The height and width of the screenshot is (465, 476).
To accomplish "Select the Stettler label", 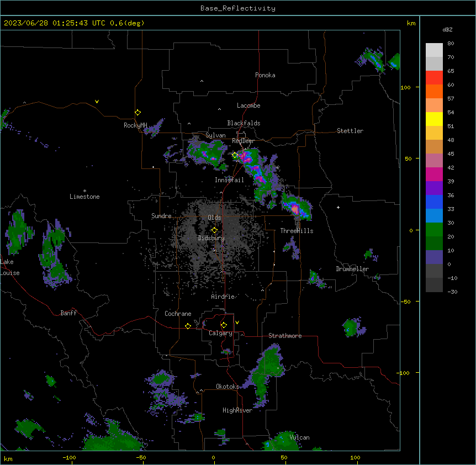I will [350, 131].
